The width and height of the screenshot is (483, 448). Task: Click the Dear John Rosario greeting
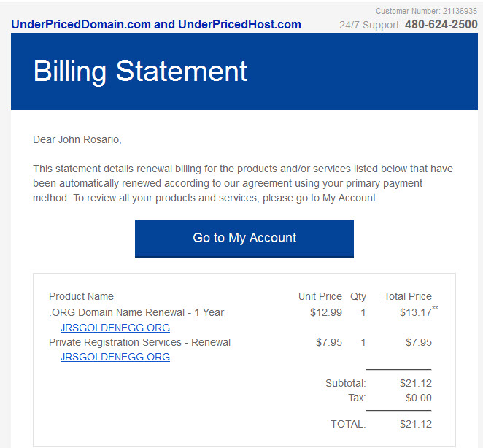pyautogui.click(x=77, y=139)
